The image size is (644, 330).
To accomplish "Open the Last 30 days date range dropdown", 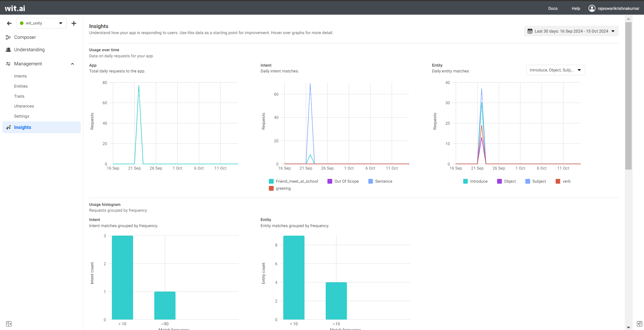I will (x=571, y=31).
